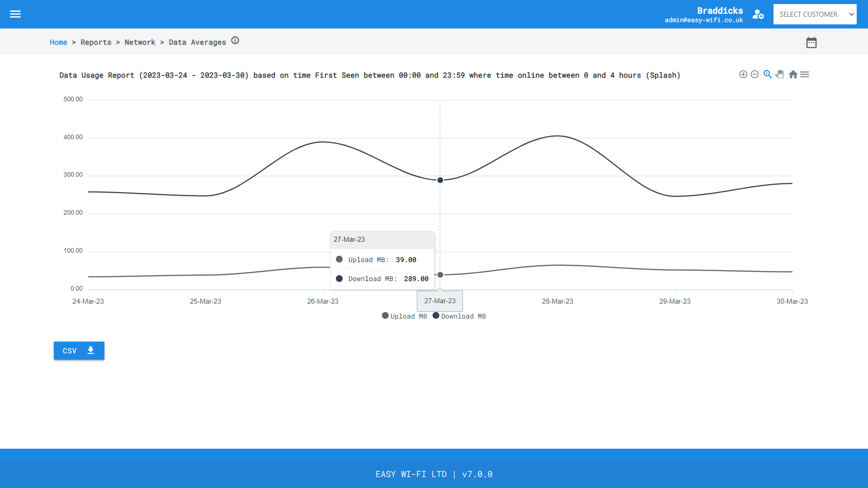Toggle Upload MB series in legend
The width and height of the screenshot is (868, 488).
[x=405, y=316]
